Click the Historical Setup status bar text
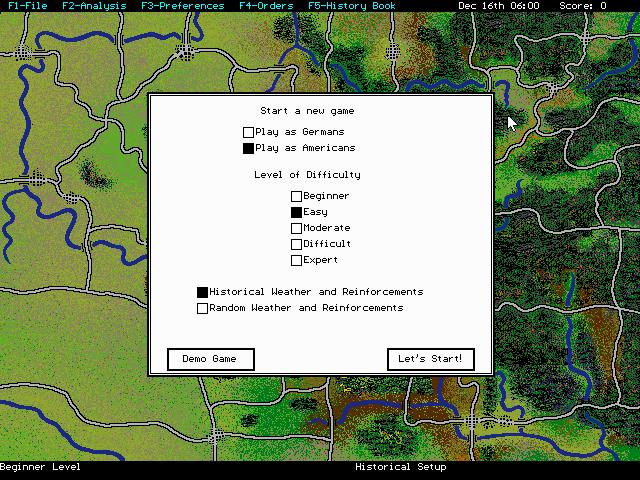 (400, 467)
